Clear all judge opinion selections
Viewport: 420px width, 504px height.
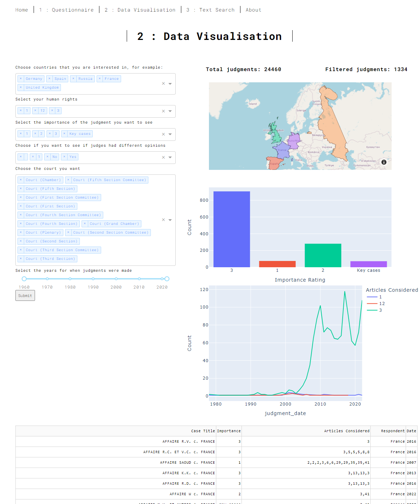point(163,158)
